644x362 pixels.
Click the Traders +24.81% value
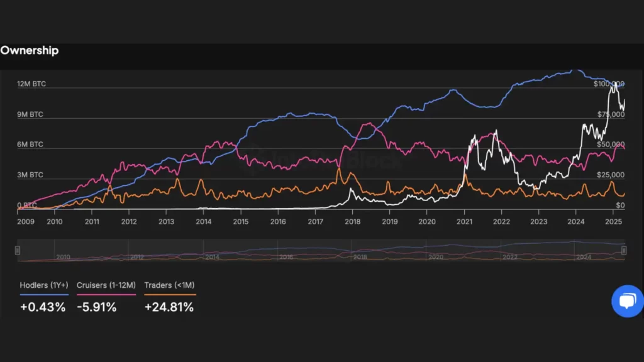point(169,307)
